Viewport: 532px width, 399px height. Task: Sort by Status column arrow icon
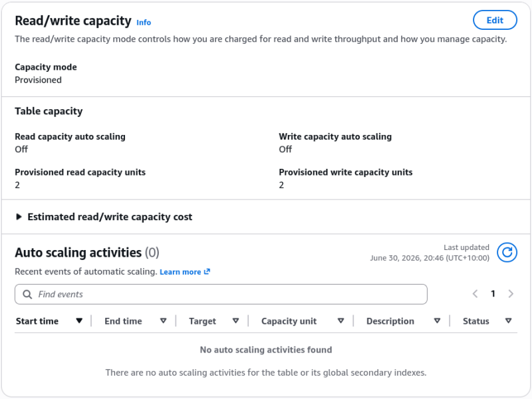pos(508,321)
